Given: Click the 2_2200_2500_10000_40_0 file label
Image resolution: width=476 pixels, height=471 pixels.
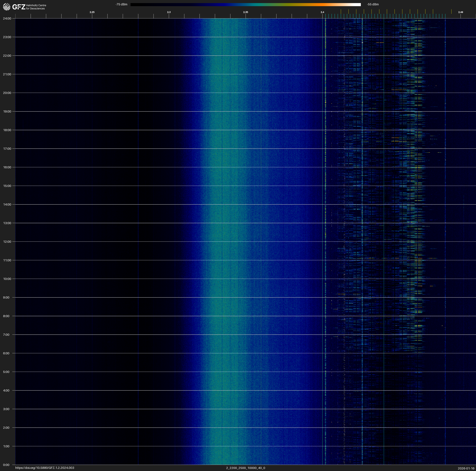Looking at the screenshot, I should click(245, 468).
